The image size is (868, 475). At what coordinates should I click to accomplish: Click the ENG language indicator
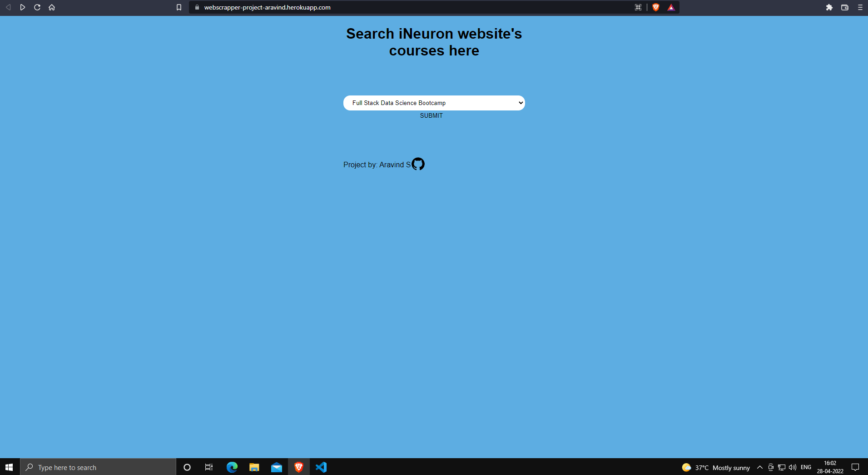click(806, 467)
